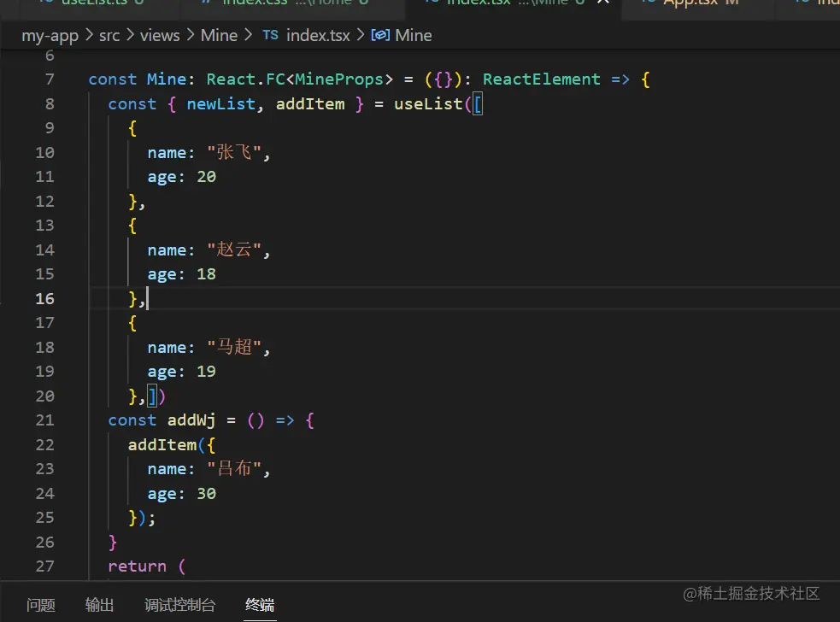This screenshot has height=622, width=840.
Task: Click the variable symbol icon before Mine breadcrumb
Action: point(380,35)
